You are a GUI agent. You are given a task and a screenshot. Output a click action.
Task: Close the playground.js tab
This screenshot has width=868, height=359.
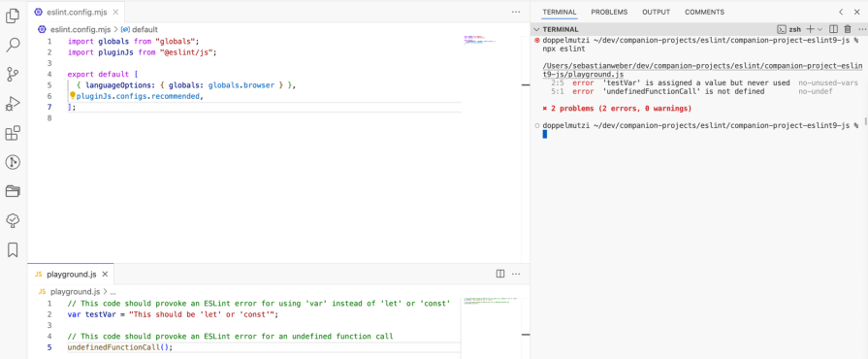point(105,275)
